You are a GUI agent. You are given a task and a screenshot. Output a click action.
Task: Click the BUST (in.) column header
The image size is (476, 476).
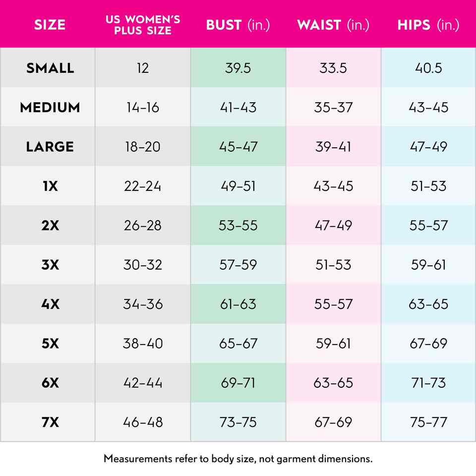[238, 25]
